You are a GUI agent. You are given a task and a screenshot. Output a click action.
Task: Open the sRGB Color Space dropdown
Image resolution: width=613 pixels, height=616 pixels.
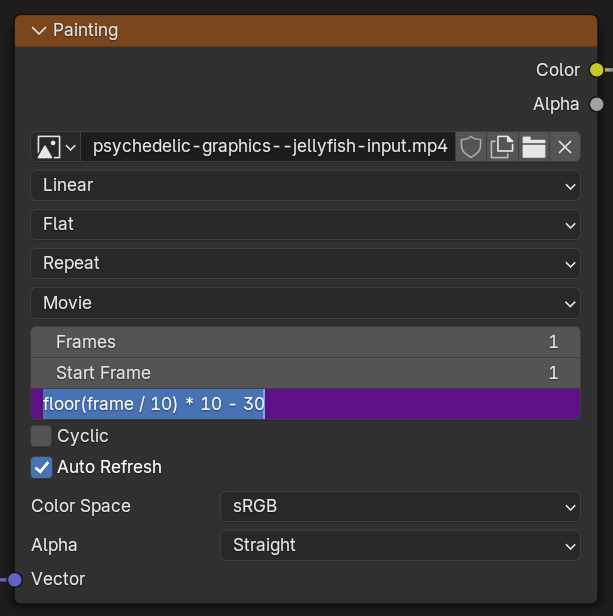point(400,506)
